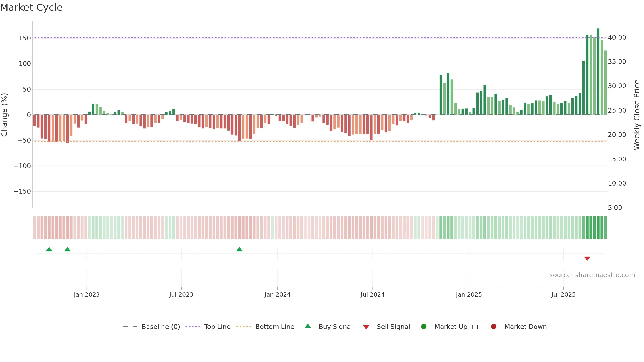Click the Jan 2023 x-axis label
This screenshot has height=362, width=644.
(87, 294)
